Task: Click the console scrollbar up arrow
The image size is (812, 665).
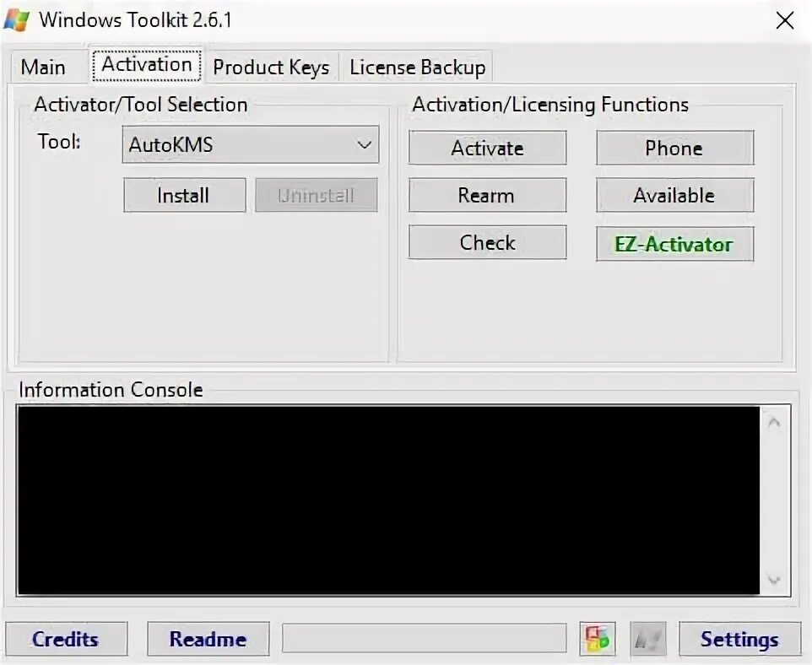Action: (774, 424)
